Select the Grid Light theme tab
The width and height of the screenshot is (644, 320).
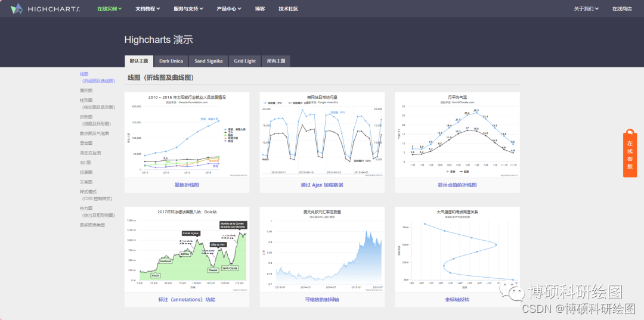[x=245, y=61]
